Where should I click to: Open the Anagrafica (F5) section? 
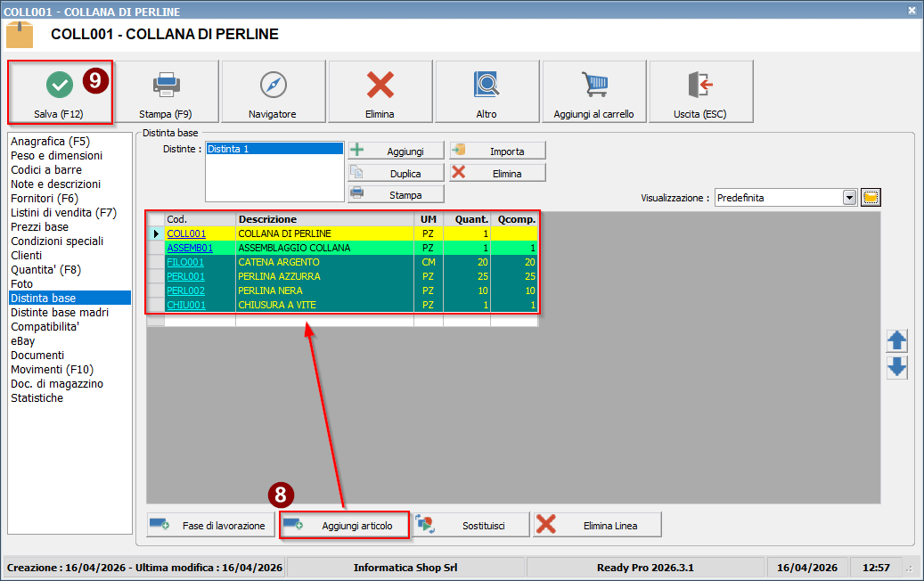coord(50,142)
